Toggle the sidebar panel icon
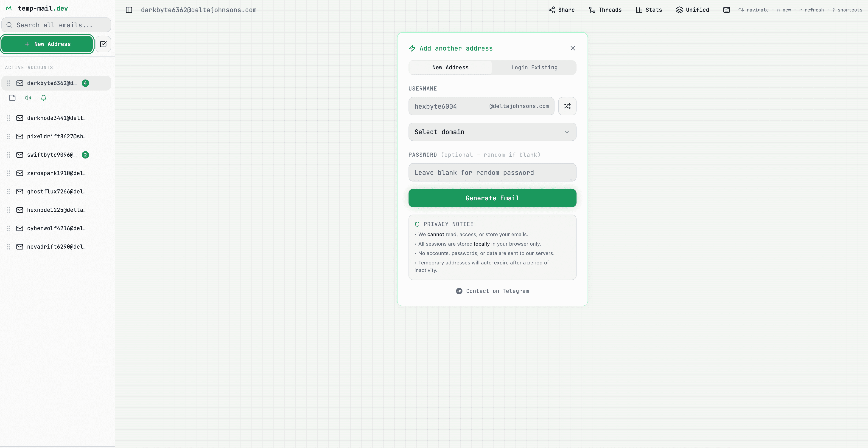868x448 pixels. tap(129, 10)
